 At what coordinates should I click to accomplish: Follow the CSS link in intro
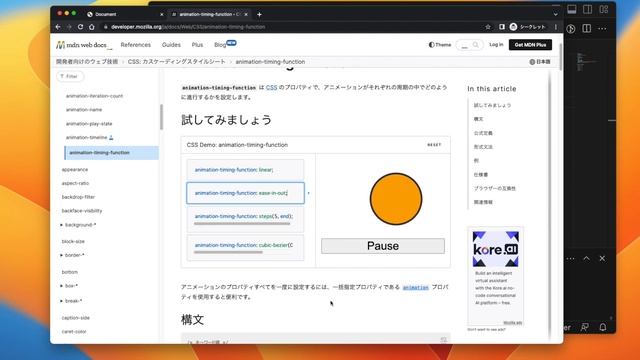point(271,87)
